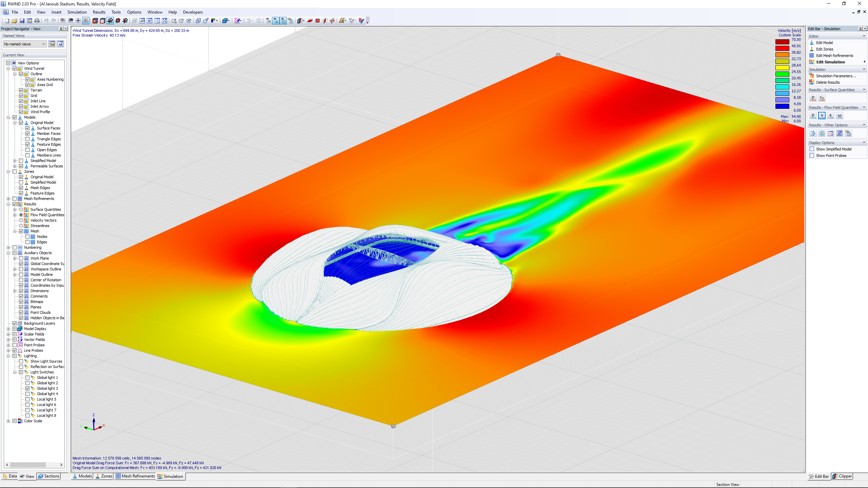Click Edit Mesh Refinements

point(834,56)
